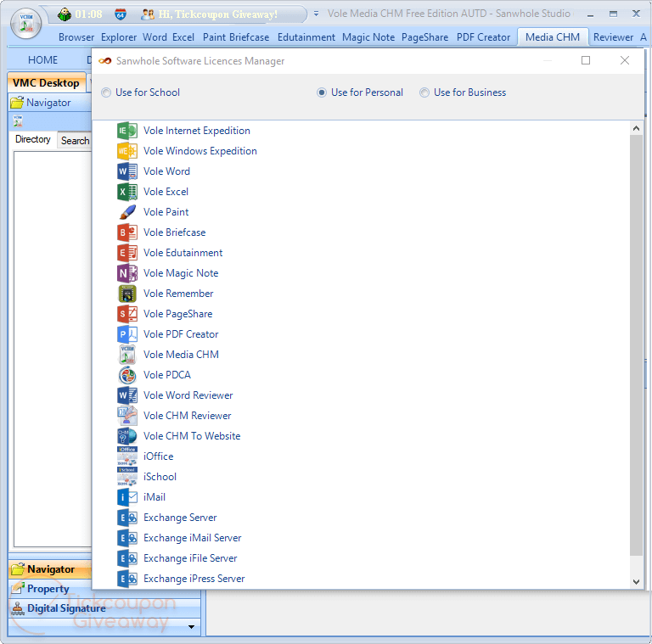Click the Exchange iFile Server icon
The height and width of the screenshot is (644, 652).
coord(127,558)
